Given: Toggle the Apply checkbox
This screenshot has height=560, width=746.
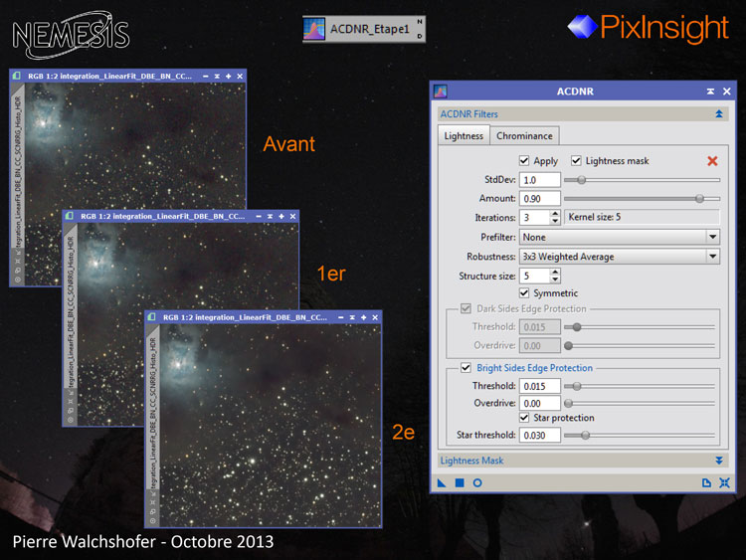Looking at the screenshot, I should pyautogui.click(x=524, y=161).
